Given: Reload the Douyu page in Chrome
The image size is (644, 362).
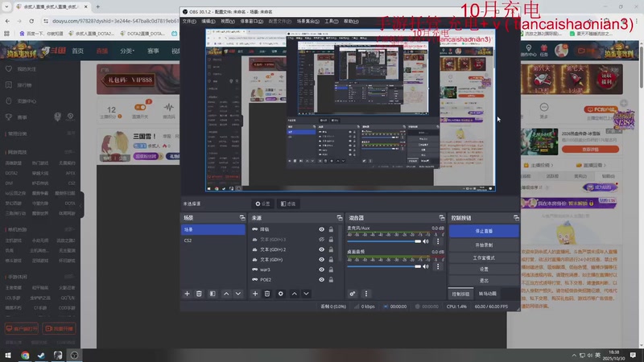Looking at the screenshot, I should (31, 21).
